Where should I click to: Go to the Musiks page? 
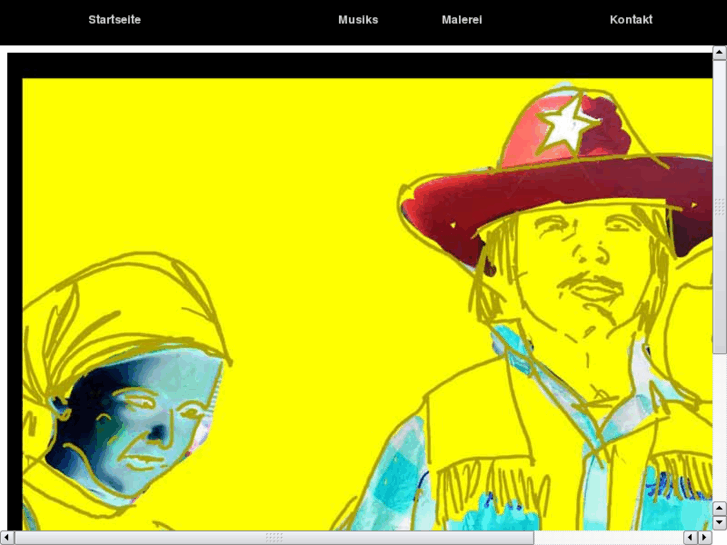pyautogui.click(x=358, y=19)
